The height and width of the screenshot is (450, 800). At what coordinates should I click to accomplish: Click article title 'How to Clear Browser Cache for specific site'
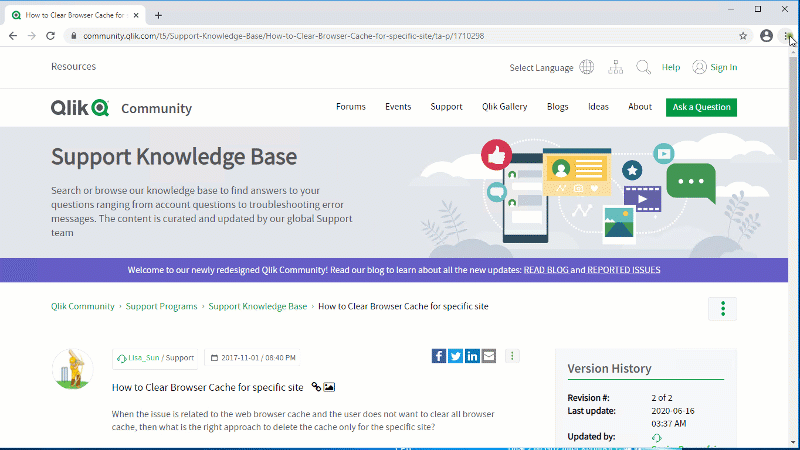click(x=208, y=387)
